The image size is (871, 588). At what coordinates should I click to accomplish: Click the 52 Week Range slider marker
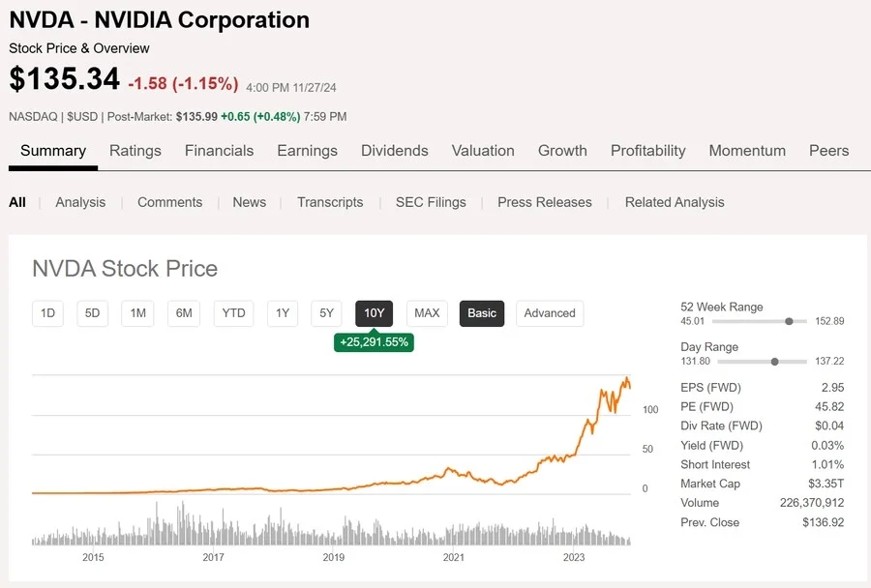coord(790,322)
